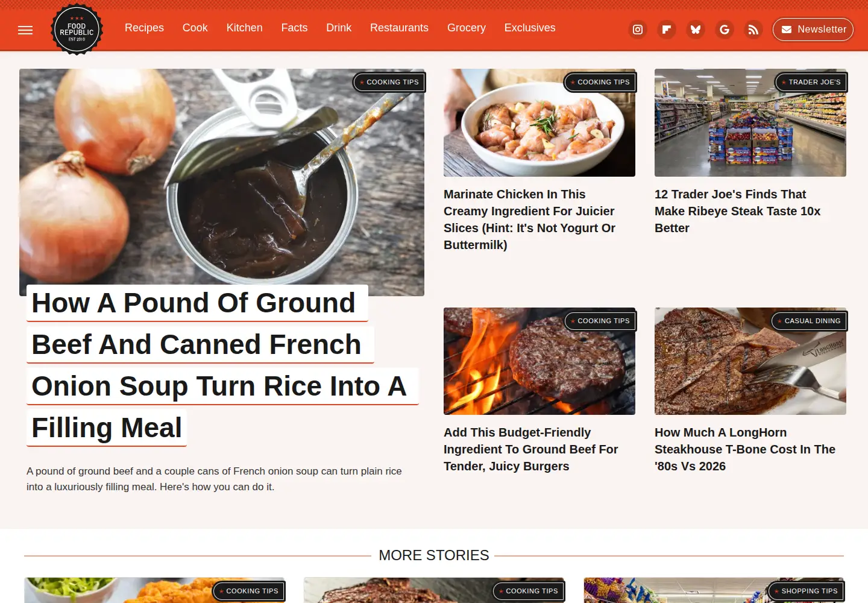Open the Recipes menu

144,28
